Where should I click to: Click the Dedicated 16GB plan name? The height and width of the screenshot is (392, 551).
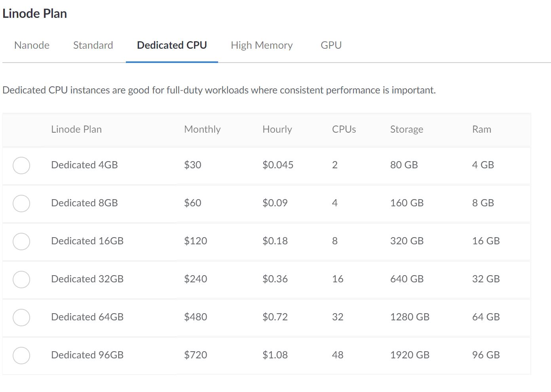[x=87, y=241]
